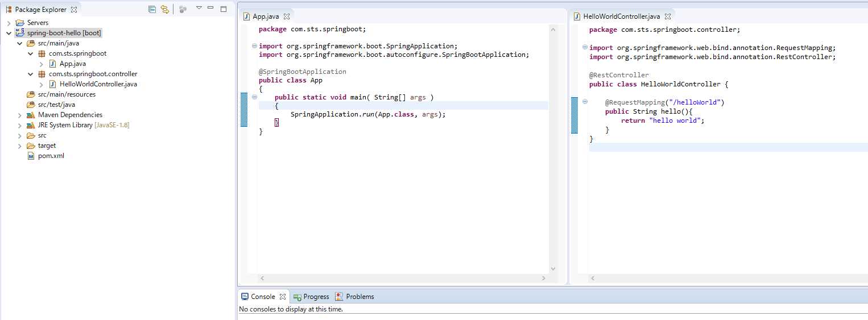Close the Package Explorer tab

tap(74, 10)
